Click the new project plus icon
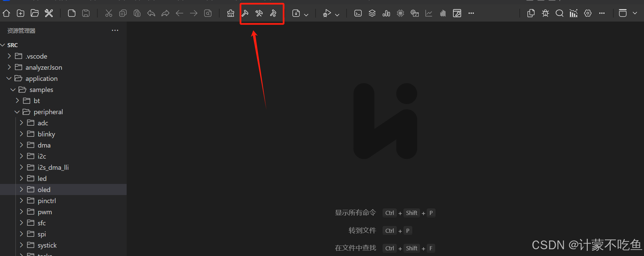This screenshot has width=644, height=256. tap(21, 13)
